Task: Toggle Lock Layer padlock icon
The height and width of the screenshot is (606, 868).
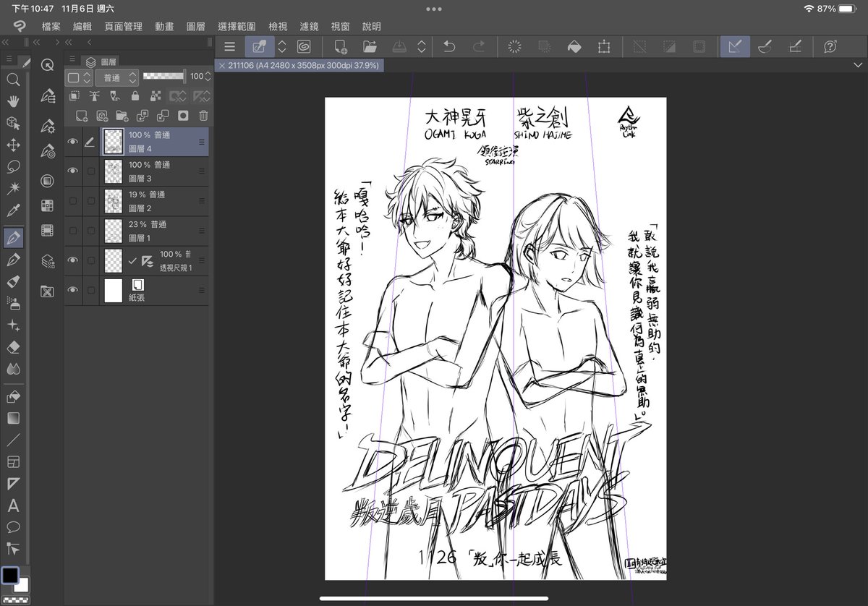Action: [135, 95]
